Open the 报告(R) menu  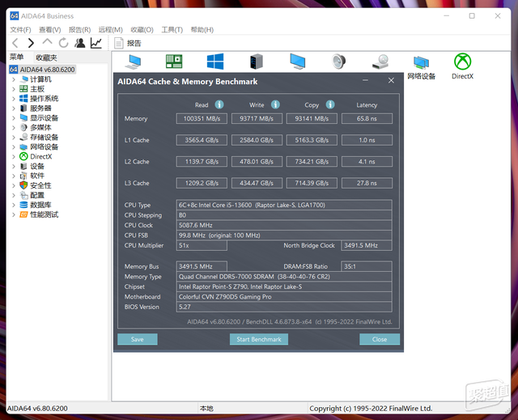tap(79, 30)
